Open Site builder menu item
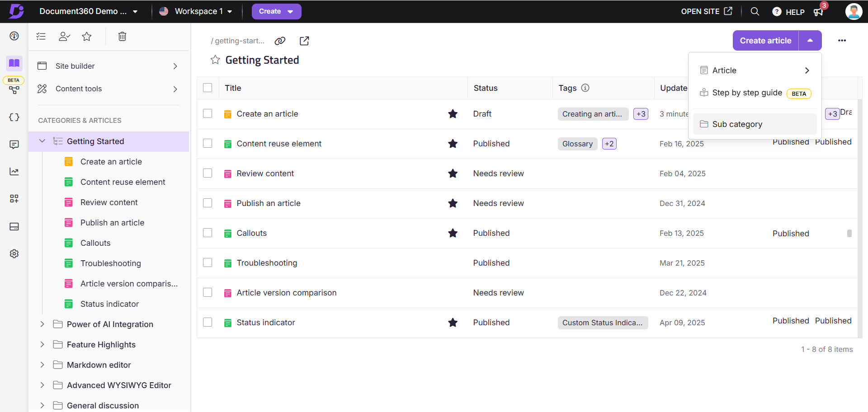The image size is (868, 412). (108, 66)
